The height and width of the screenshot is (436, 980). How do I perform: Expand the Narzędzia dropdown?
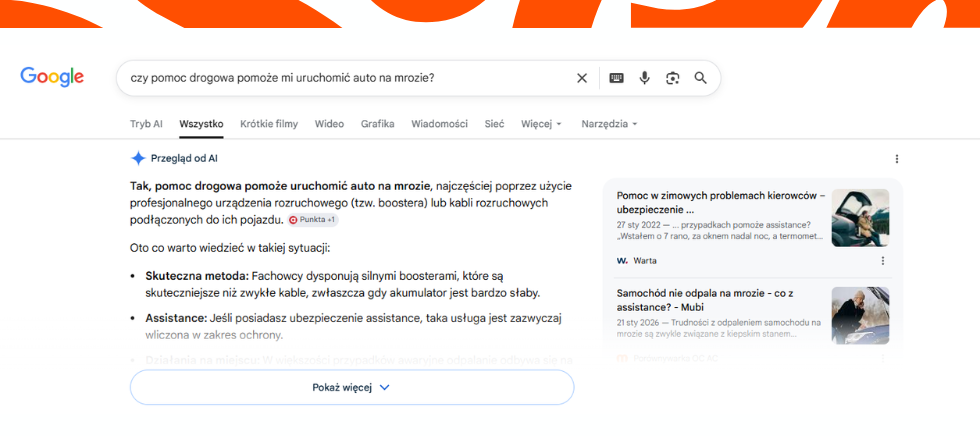[609, 124]
